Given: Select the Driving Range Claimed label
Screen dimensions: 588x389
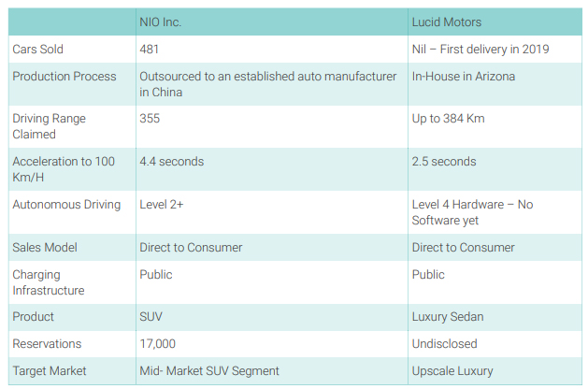Looking at the screenshot, I should click(49, 126).
